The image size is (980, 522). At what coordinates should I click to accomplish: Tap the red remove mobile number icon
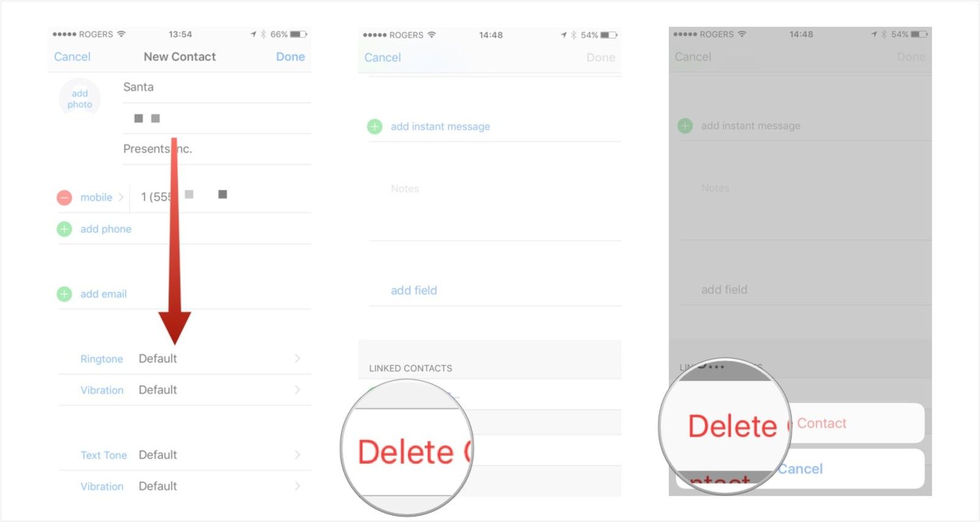(64, 197)
